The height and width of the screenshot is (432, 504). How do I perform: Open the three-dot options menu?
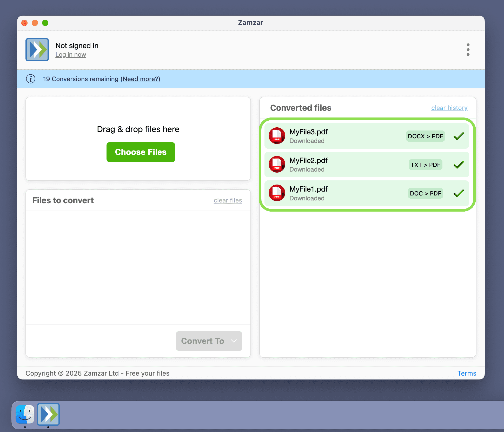[468, 49]
